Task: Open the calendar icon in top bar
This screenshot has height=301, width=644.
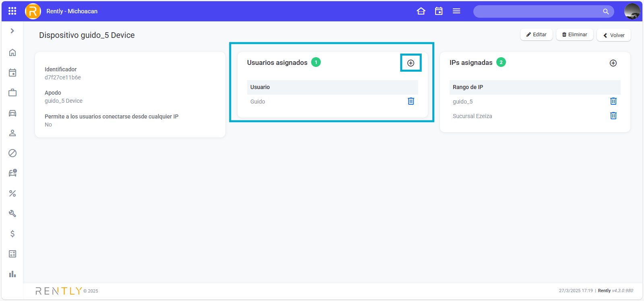Action: (439, 11)
